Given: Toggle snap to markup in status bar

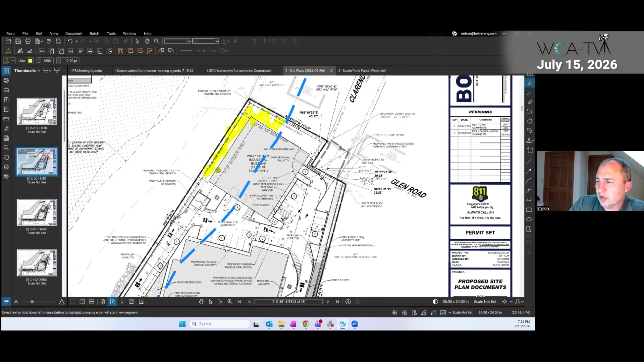Looking at the screenshot, I should pos(424,313).
